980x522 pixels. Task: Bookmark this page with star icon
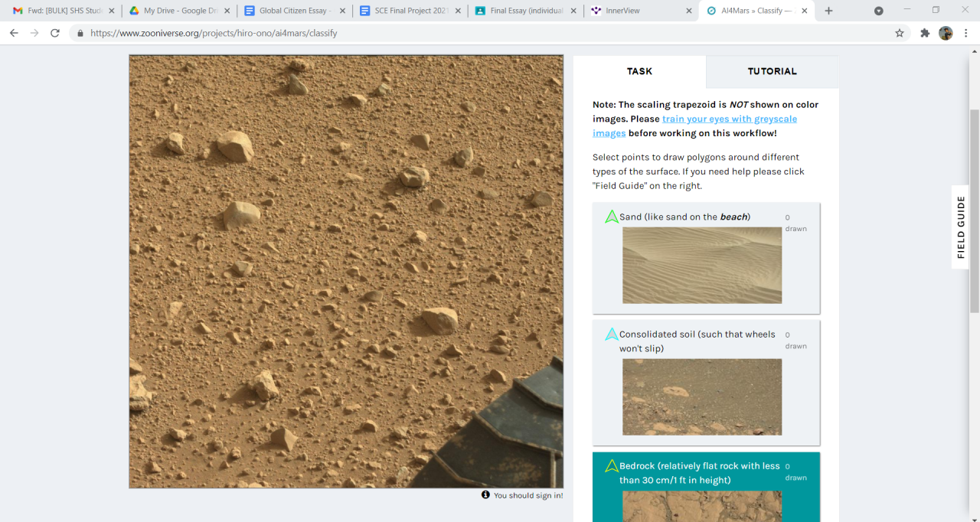coord(900,33)
